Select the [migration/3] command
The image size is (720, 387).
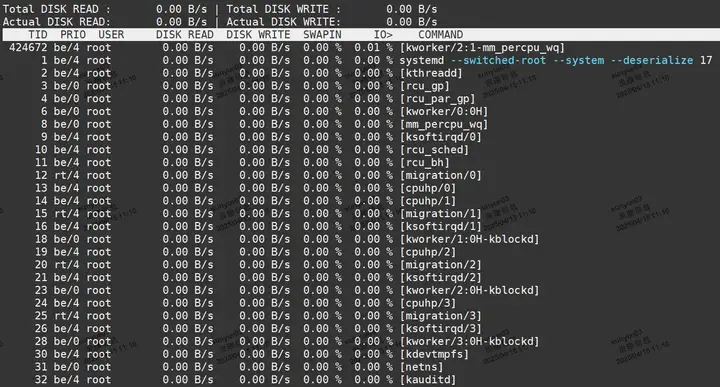440,316
